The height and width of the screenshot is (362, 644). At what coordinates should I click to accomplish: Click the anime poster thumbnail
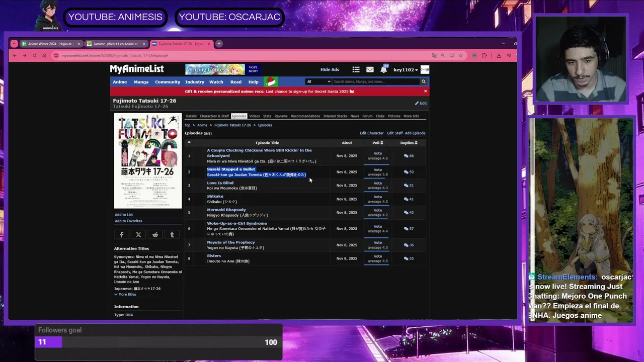[148, 161]
